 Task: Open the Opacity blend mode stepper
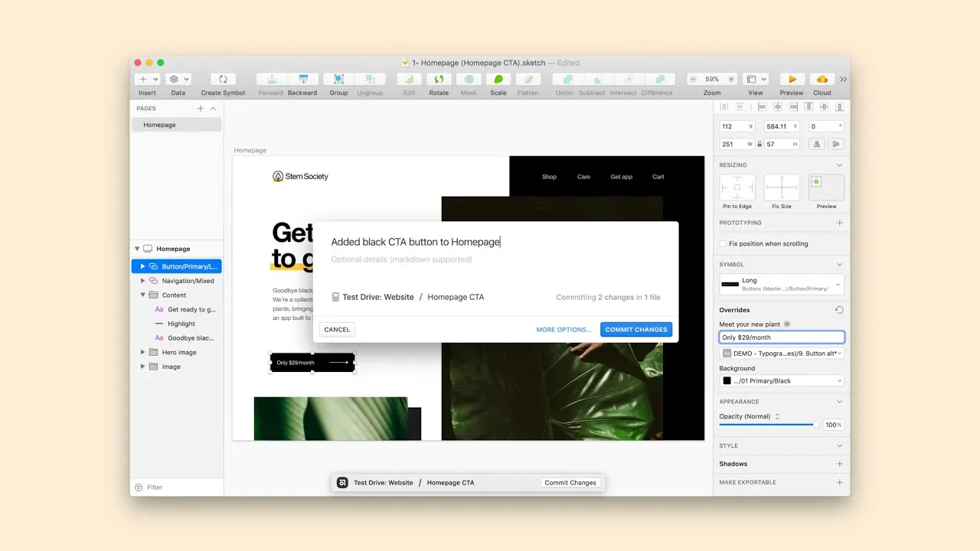coord(777,416)
